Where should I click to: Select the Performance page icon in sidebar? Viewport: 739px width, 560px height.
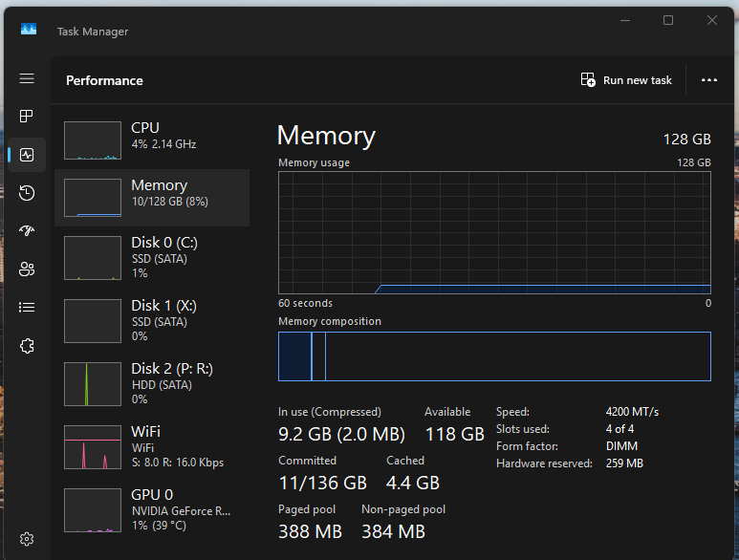27,155
